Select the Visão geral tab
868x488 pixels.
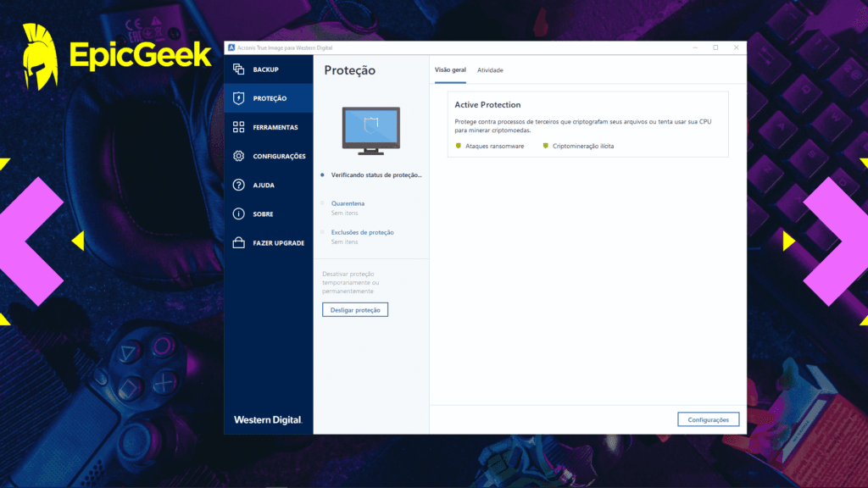(451, 70)
